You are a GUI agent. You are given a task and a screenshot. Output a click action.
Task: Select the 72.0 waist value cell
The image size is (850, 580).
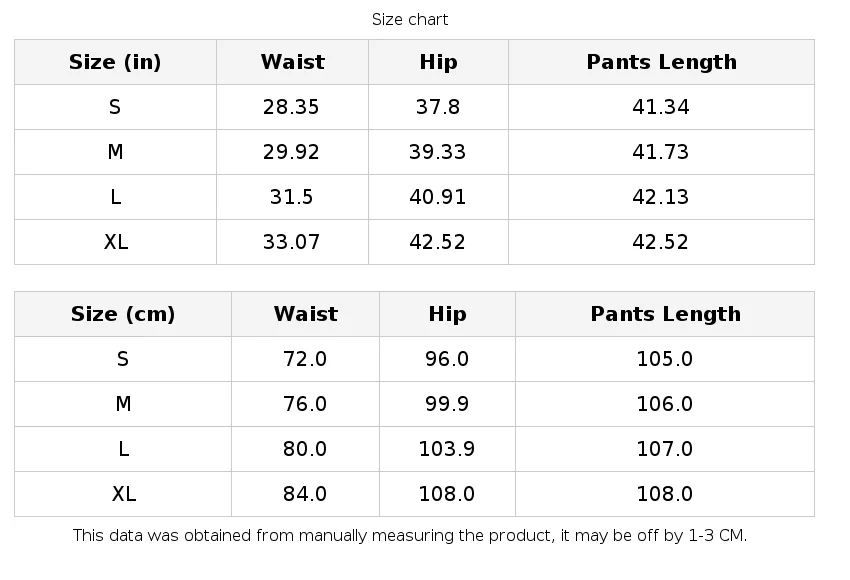[305, 359]
